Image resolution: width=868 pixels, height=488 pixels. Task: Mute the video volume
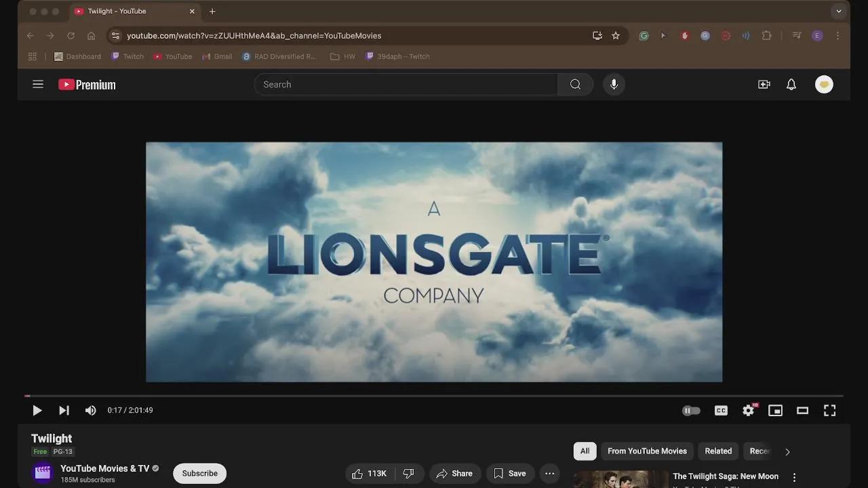pos(90,410)
